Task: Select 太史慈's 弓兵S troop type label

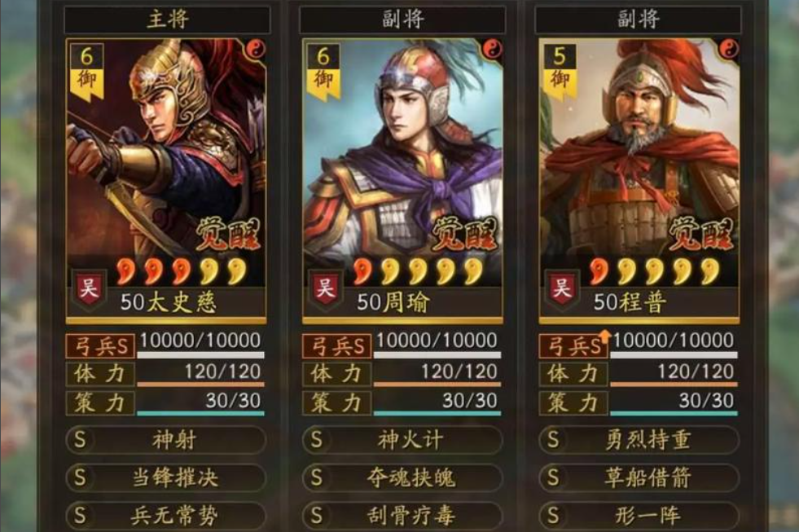Action: click(x=100, y=346)
